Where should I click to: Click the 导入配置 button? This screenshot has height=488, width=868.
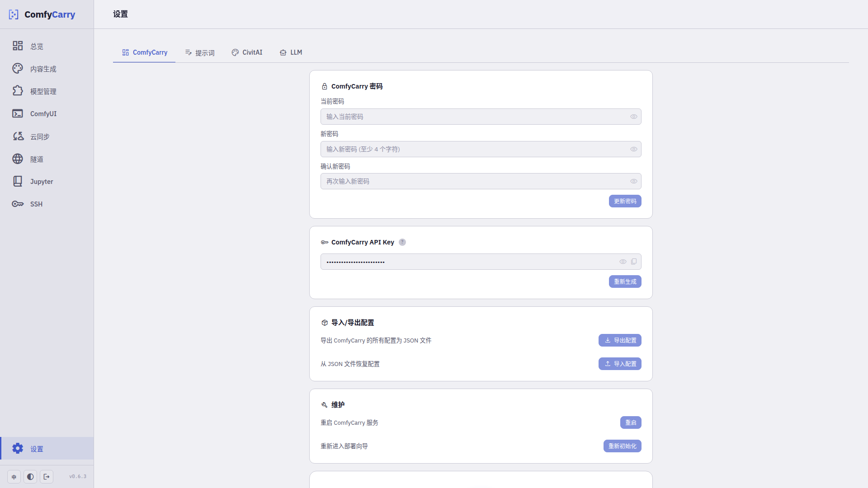pyautogui.click(x=620, y=364)
